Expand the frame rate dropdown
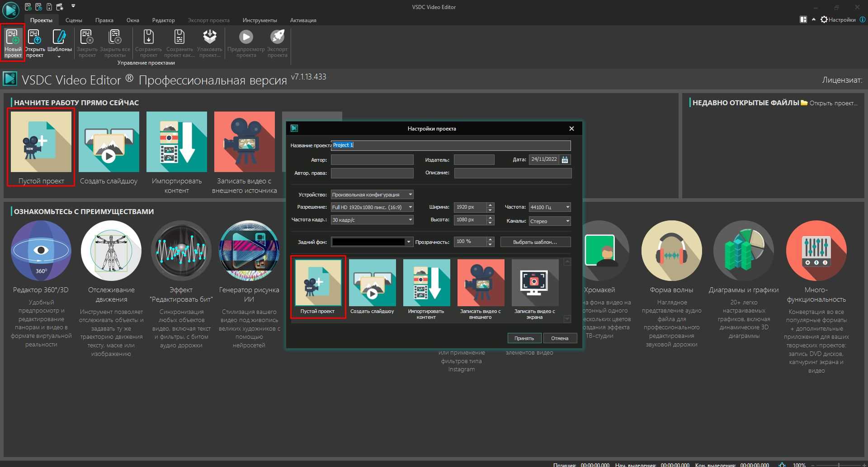The width and height of the screenshot is (868, 467). 410,220
